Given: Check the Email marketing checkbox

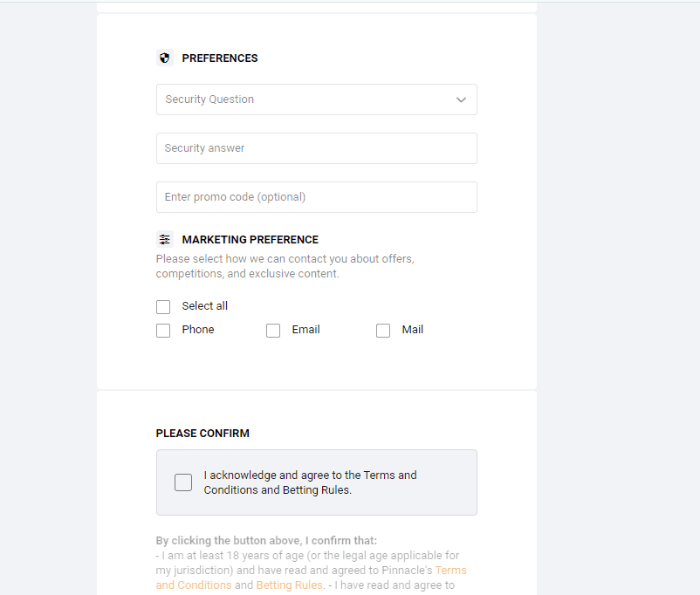Looking at the screenshot, I should (273, 331).
